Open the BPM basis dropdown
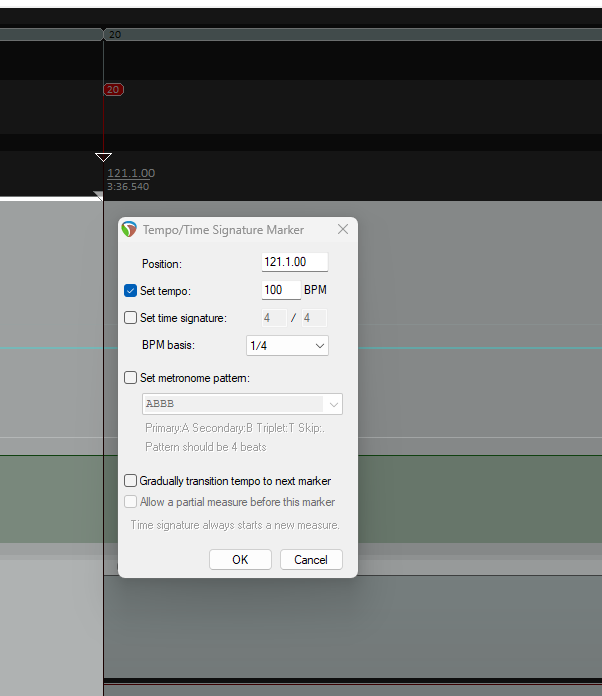Image resolution: width=602 pixels, height=696 pixels. [x=287, y=345]
